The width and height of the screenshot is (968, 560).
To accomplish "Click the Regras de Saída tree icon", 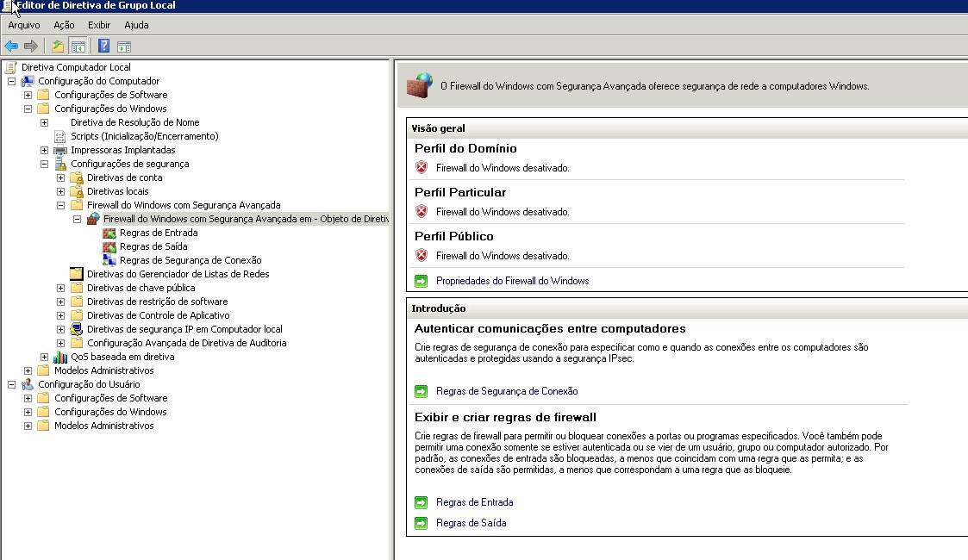I will tap(109, 246).
